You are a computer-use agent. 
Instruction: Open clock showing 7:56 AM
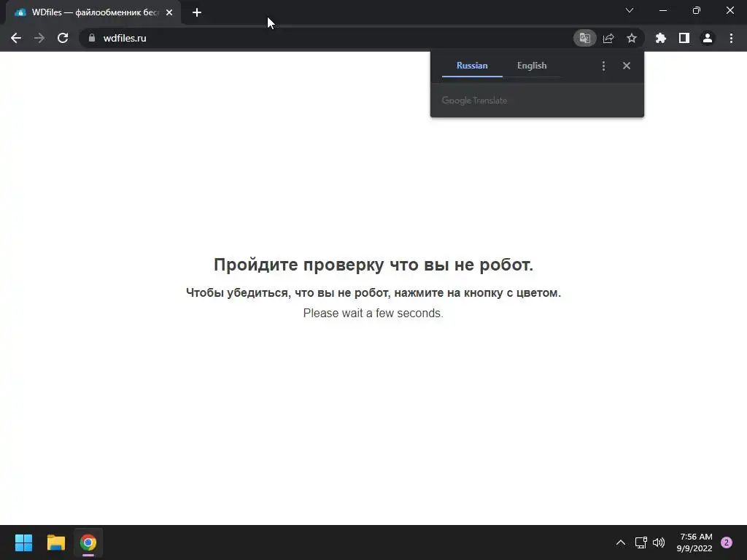tap(694, 542)
